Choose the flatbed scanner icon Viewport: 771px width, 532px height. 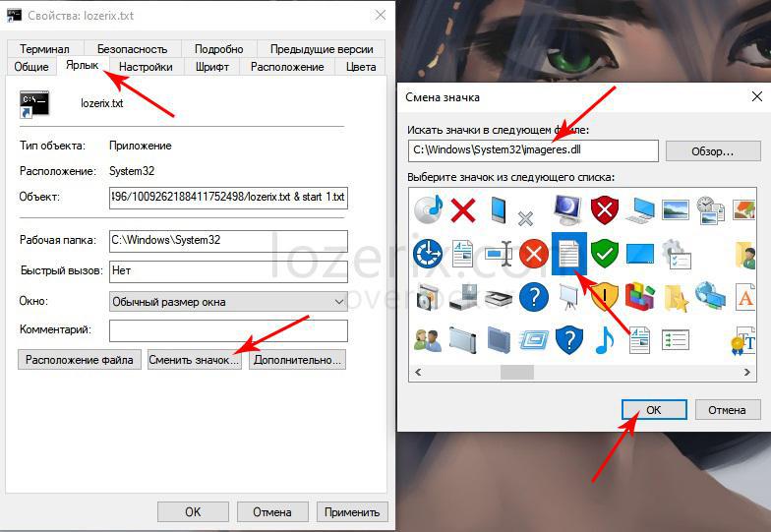pyautogui.click(x=499, y=296)
